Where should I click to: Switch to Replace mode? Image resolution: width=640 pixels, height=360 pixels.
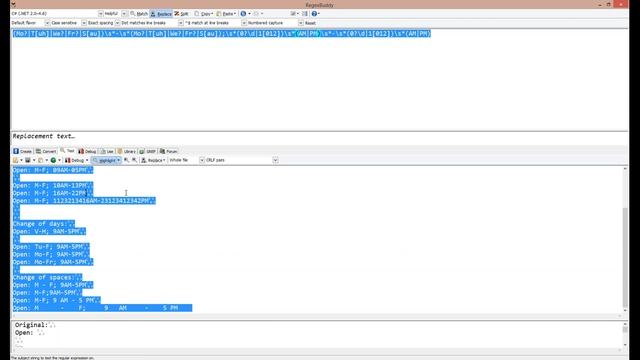tap(161, 14)
